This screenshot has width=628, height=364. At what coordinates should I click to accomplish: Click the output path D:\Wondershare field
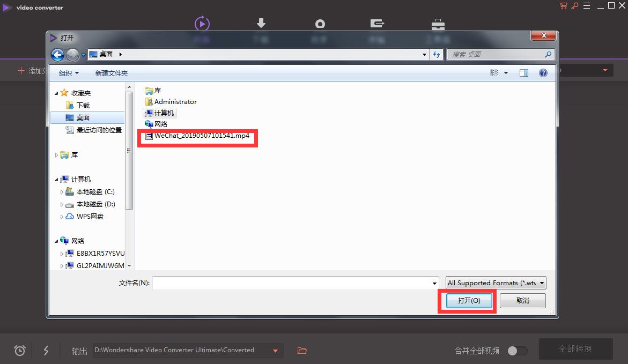point(188,351)
